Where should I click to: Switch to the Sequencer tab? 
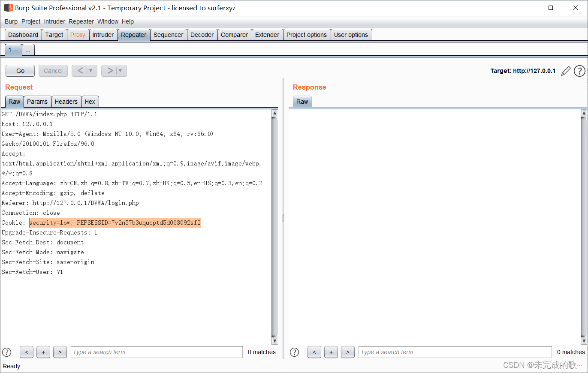coord(169,35)
